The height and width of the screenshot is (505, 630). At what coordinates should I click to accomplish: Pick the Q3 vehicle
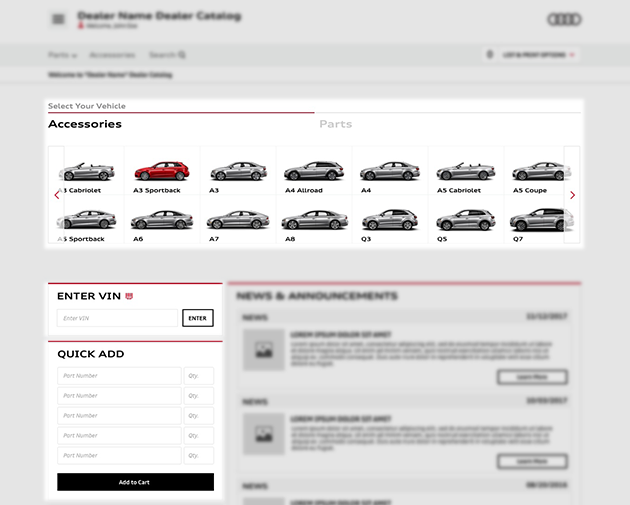390,219
